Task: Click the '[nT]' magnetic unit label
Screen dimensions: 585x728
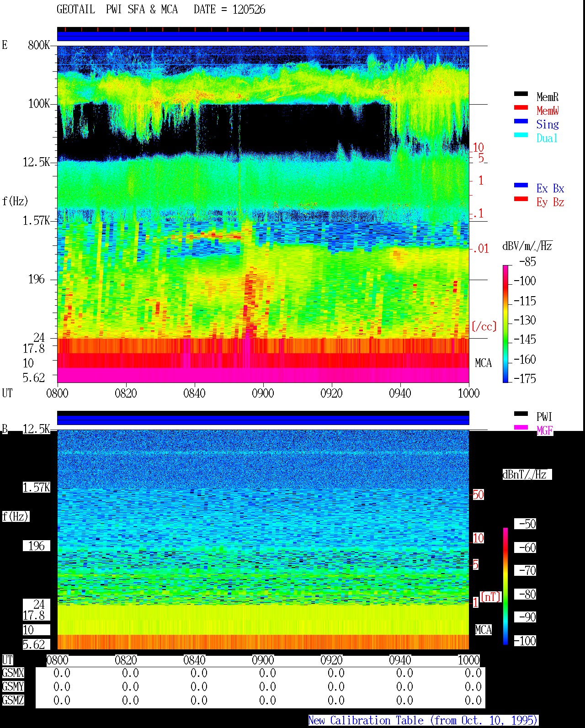Action: [x=491, y=596]
